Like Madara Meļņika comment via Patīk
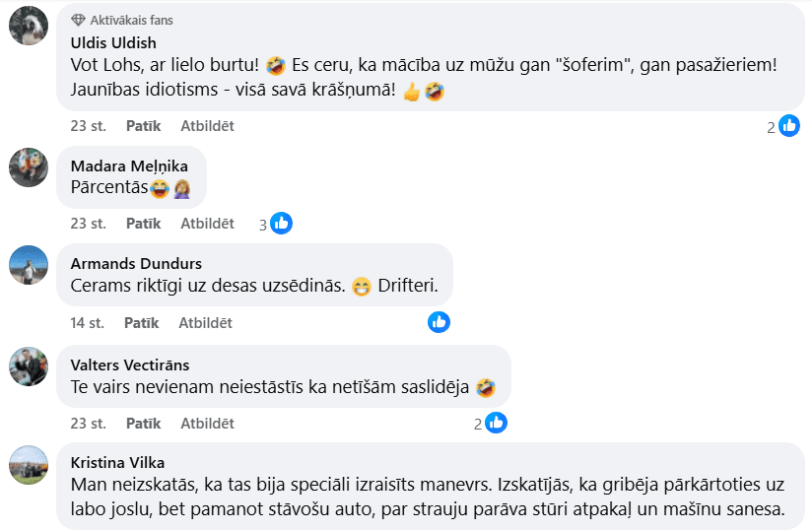This screenshot has width=812, height=531. tap(143, 224)
